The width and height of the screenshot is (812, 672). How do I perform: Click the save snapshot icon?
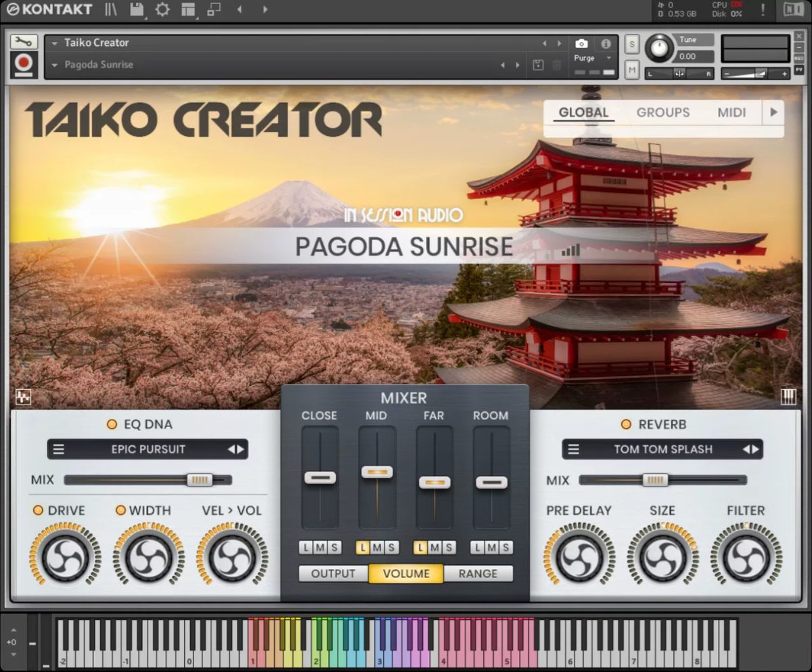pyautogui.click(x=538, y=65)
